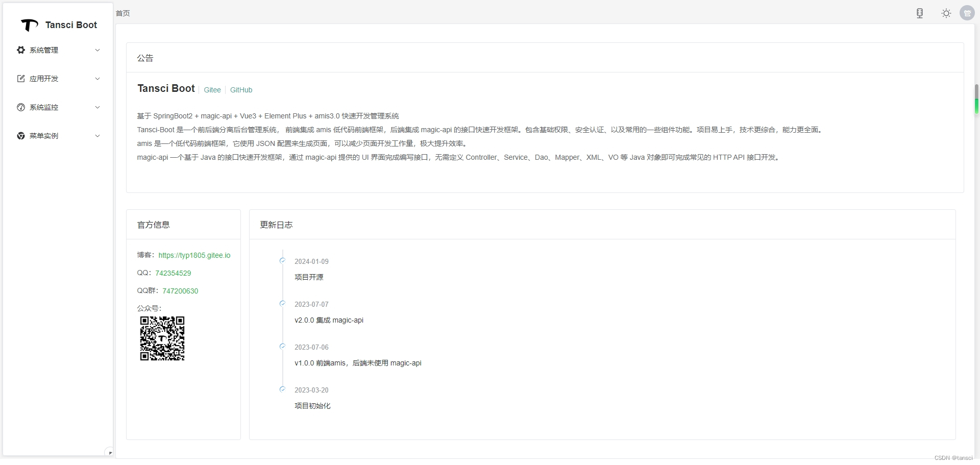
Task: Click the 应用开发 edit icon
Action: click(x=20, y=79)
